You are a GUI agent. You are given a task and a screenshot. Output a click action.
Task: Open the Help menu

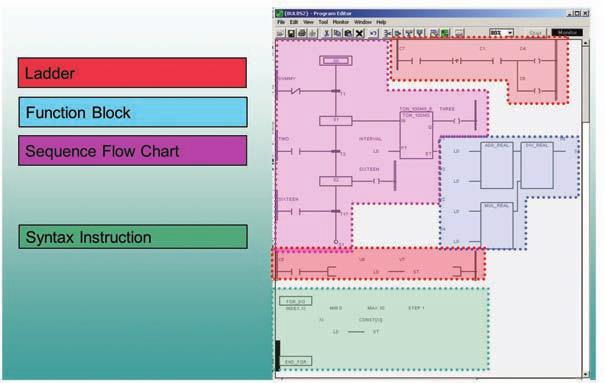[381, 22]
